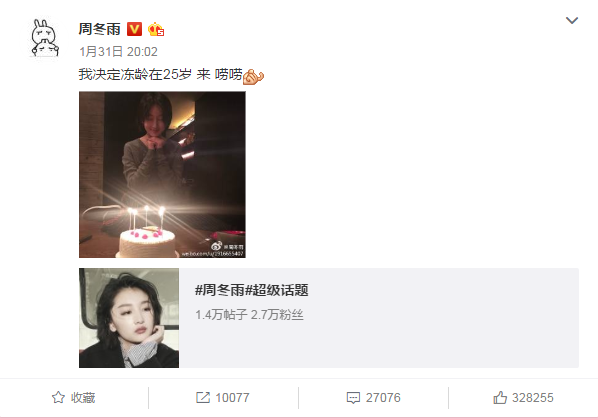This screenshot has height=419, width=598.
Task: Click the crown membership badge icon
Action: (156, 29)
